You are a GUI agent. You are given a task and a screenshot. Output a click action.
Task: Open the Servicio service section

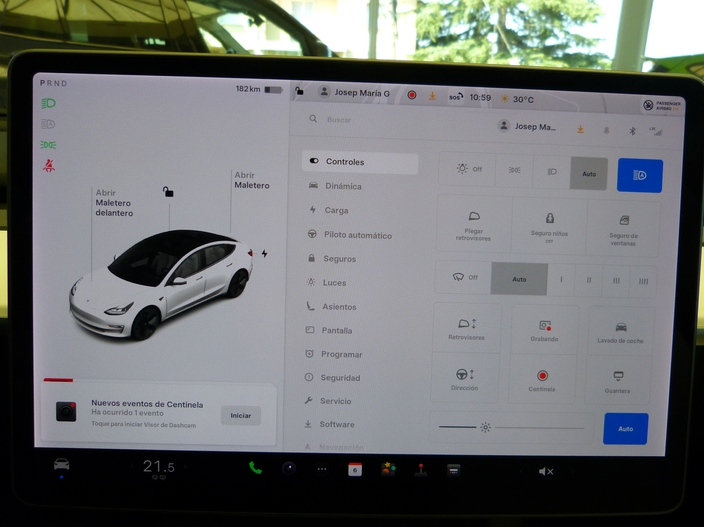328,401
